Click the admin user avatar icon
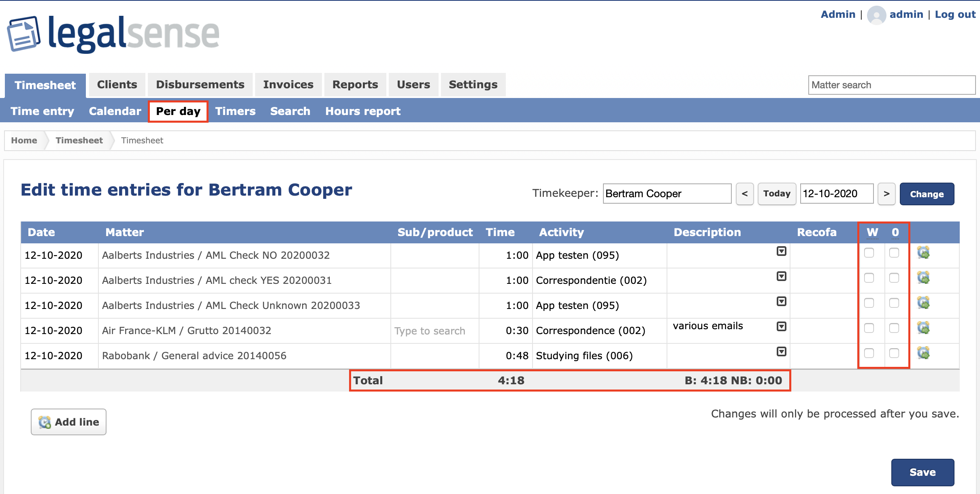This screenshot has width=980, height=494. pyautogui.click(x=876, y=15)
